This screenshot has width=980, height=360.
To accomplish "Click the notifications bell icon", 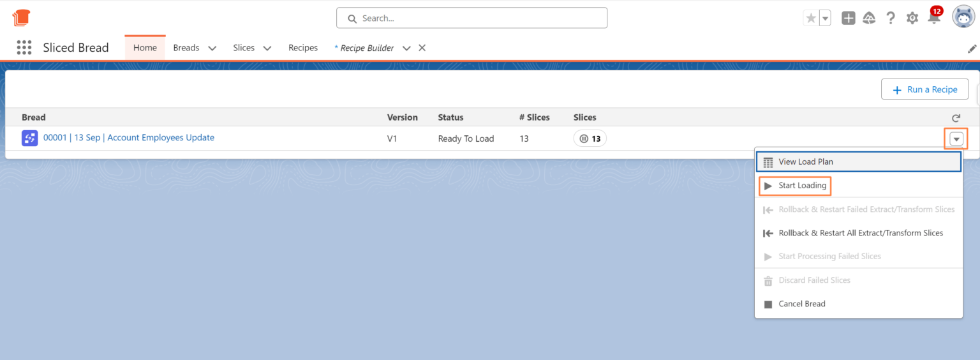I will [x=933, y=19].
